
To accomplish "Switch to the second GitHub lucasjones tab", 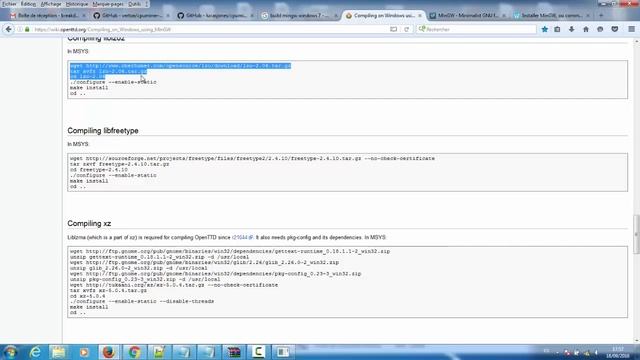I will (216, 16).
